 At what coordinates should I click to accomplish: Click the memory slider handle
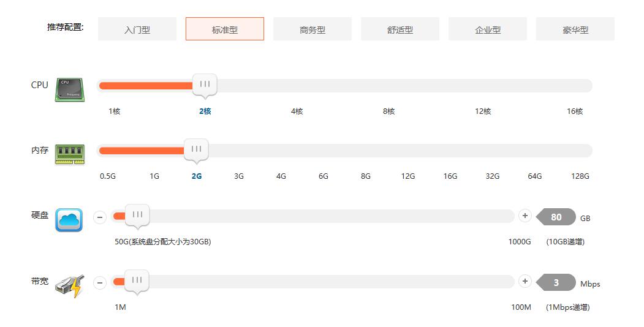click(x=196, y=149)
